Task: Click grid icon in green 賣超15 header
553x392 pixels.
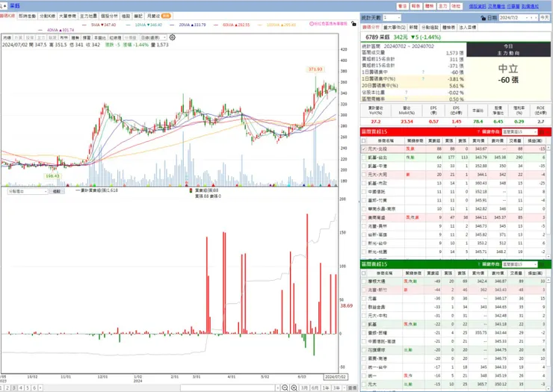Action: tap(542, 264)
